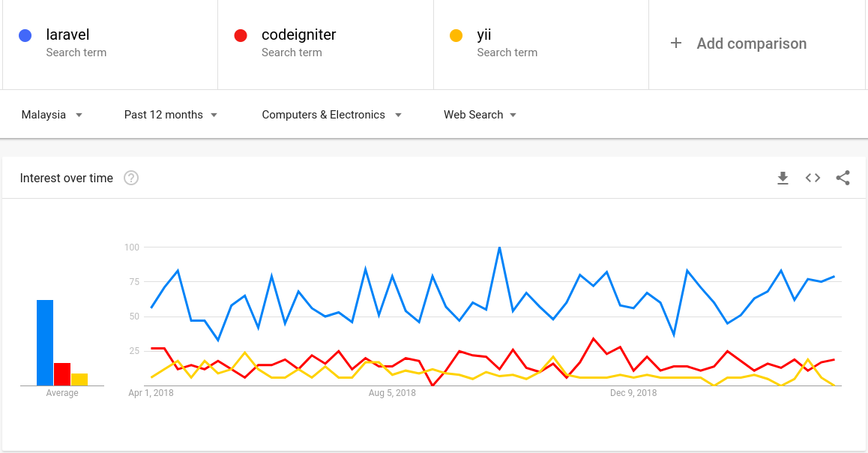Open the Interest over time help icon

(131, 178)
